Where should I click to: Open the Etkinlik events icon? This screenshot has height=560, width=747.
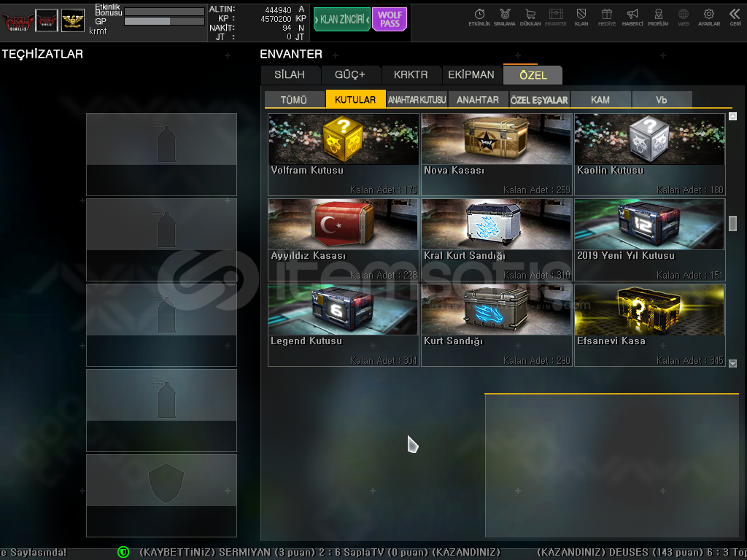tap(479, 16)
